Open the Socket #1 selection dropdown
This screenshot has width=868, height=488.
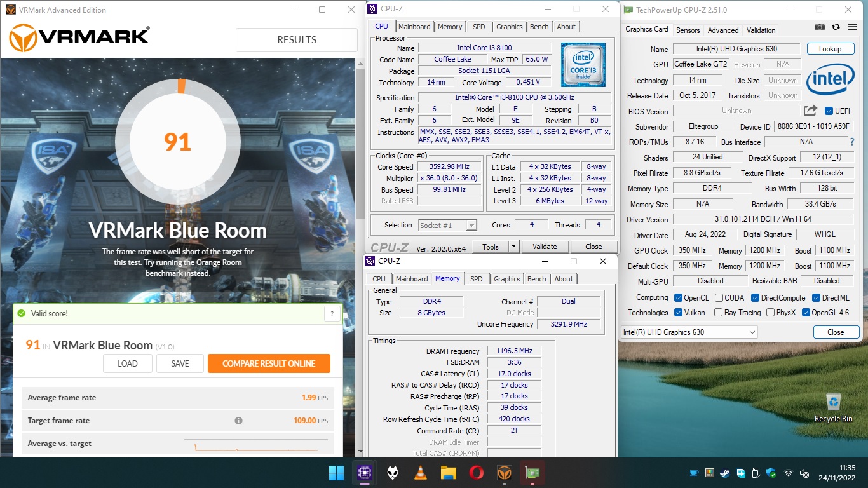click(x=448, y=225)
